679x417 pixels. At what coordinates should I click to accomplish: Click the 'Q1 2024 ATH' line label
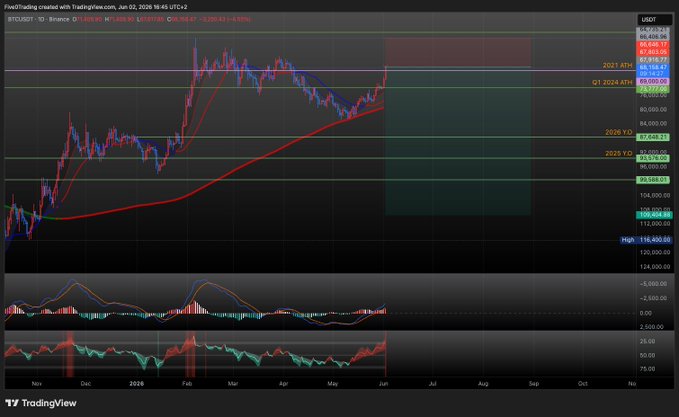612,82
